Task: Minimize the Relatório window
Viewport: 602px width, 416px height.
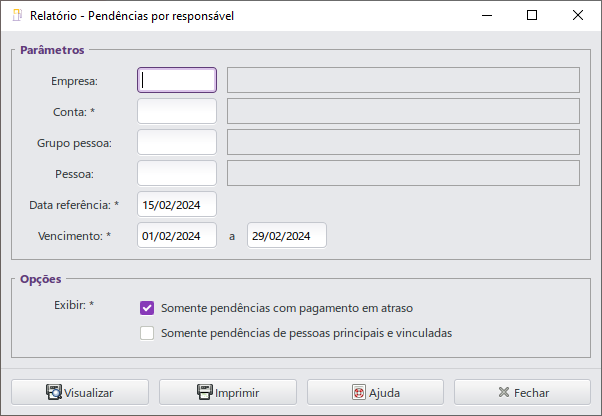Action: coord(487,15)
